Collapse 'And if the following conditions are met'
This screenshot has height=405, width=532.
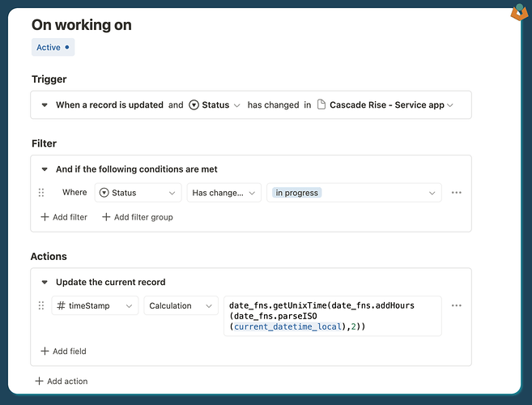[x=45, y=169]
